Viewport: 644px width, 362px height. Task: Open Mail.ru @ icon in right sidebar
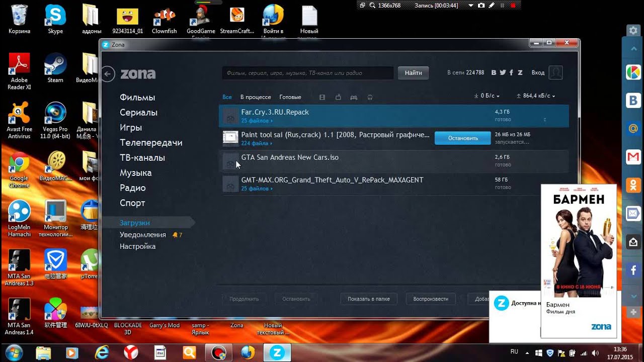(633, 129)
